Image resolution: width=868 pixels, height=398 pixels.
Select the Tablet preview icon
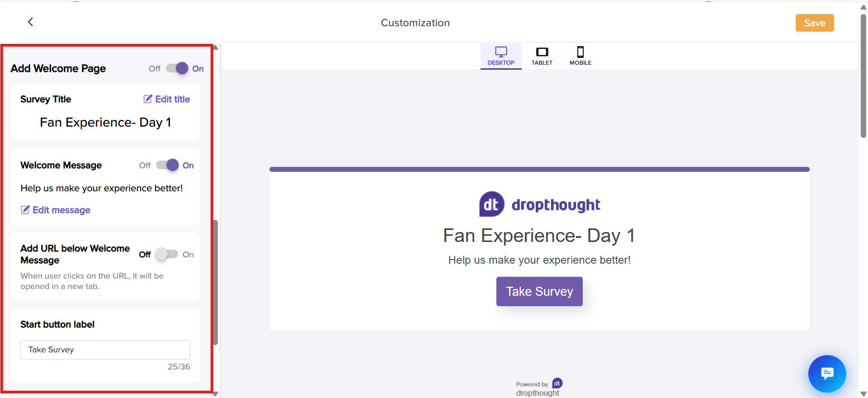542,52
